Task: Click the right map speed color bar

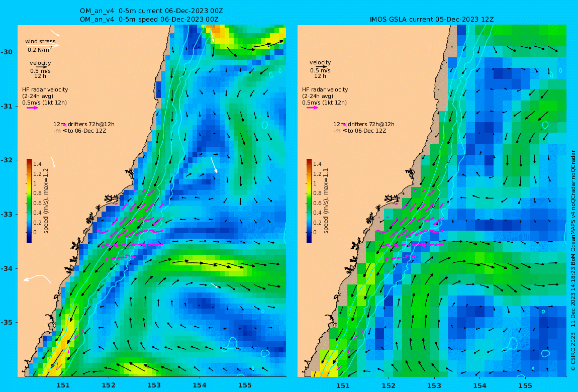Action: pos(309,201)
